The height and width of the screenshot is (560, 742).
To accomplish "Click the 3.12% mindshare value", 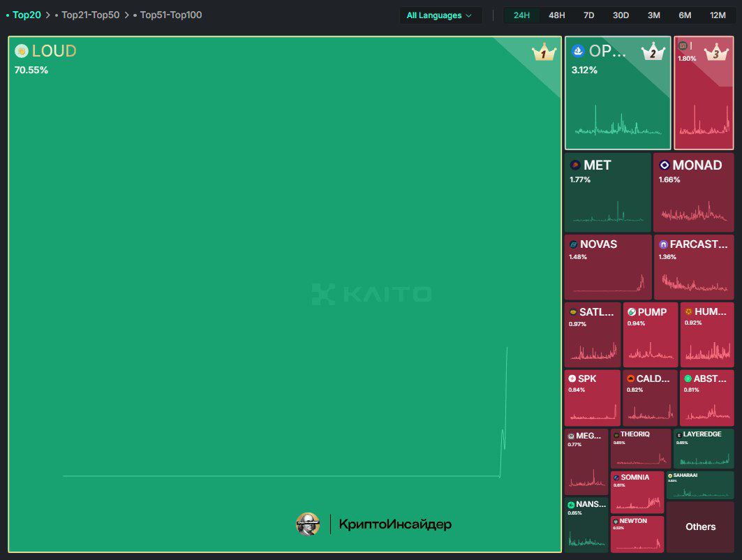I will point(584,70).
